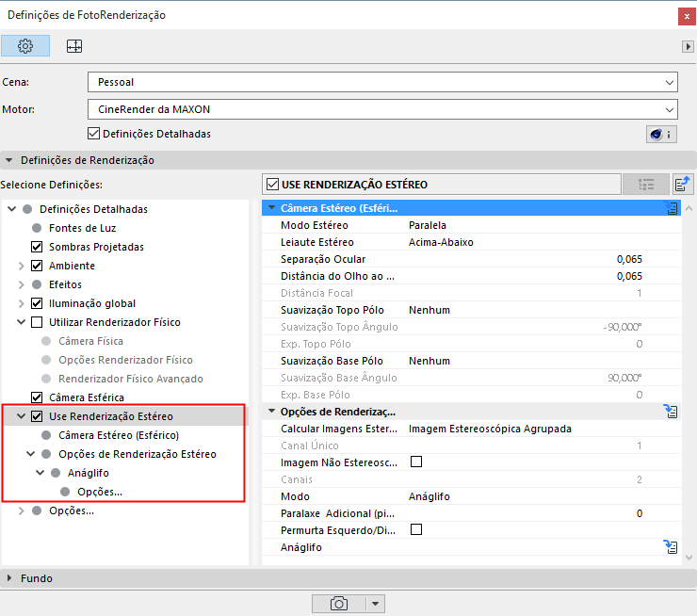Click Paralaxe Adicional value 0
Image resolution: width=697 pixels, height=616 pixels.
point(640,513)
